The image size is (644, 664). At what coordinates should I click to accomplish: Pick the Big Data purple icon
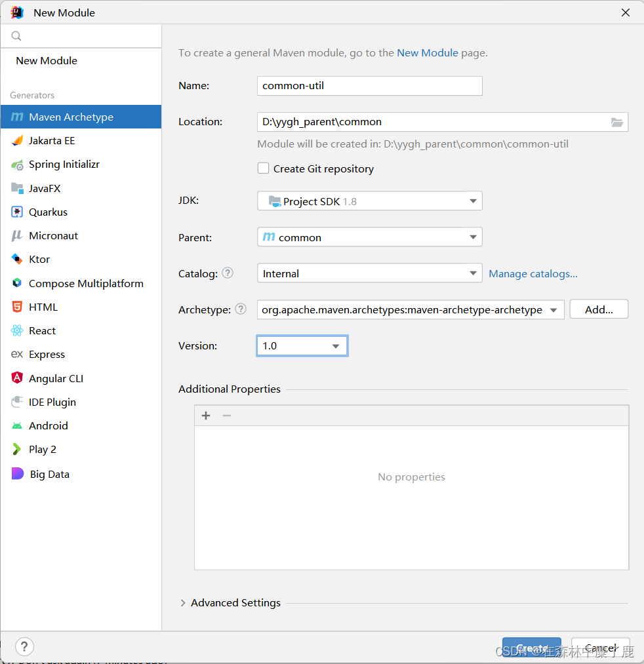(17, 473)
